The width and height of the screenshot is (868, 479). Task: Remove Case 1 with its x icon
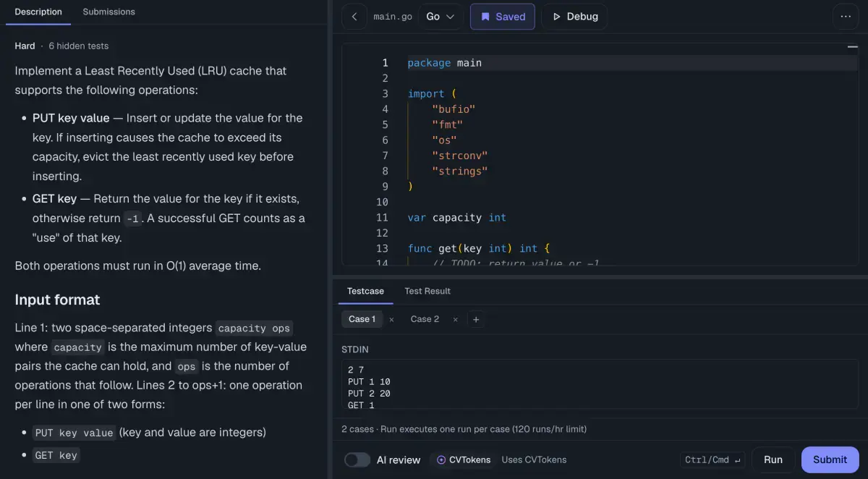[391, 319]
